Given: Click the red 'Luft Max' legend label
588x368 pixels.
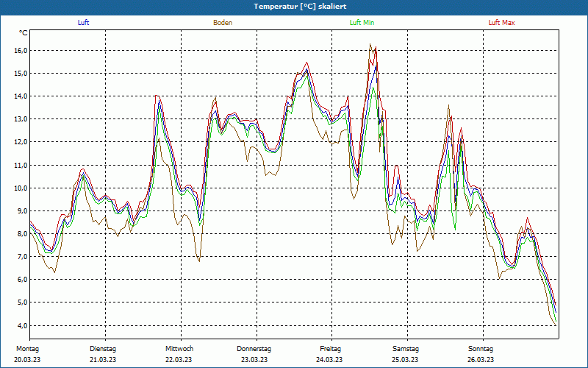Looking at the screenshot, I should click(x=501, y=23).
